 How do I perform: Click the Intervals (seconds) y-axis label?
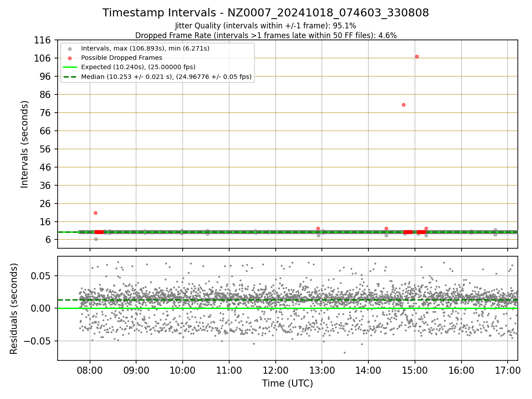25,144
